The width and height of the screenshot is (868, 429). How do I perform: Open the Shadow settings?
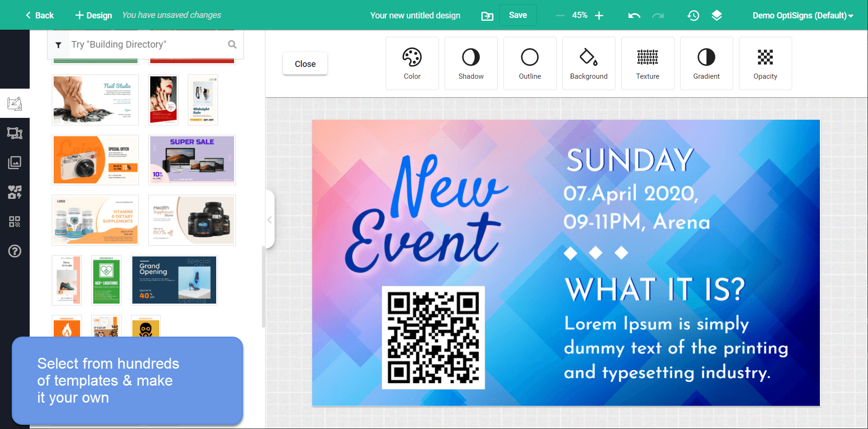(x=471, y=64)
